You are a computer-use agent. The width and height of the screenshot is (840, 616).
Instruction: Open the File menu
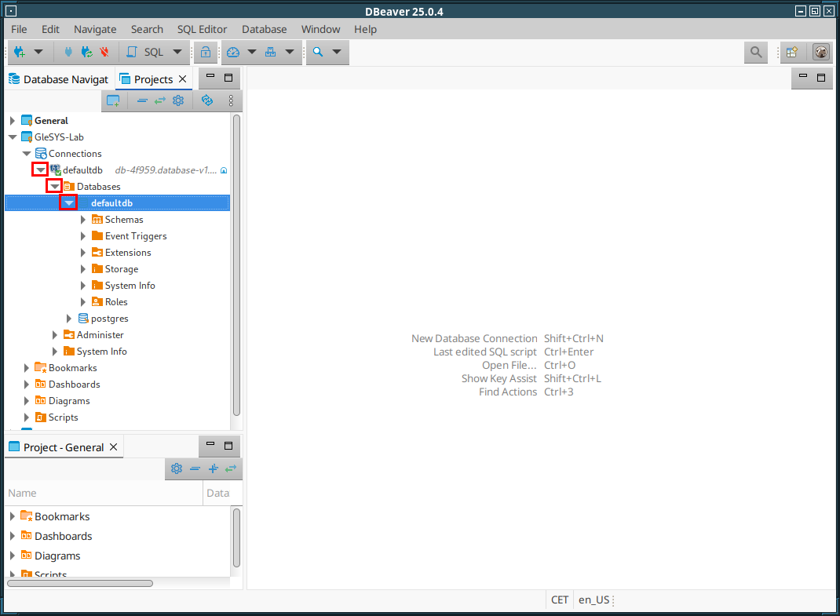19,30
